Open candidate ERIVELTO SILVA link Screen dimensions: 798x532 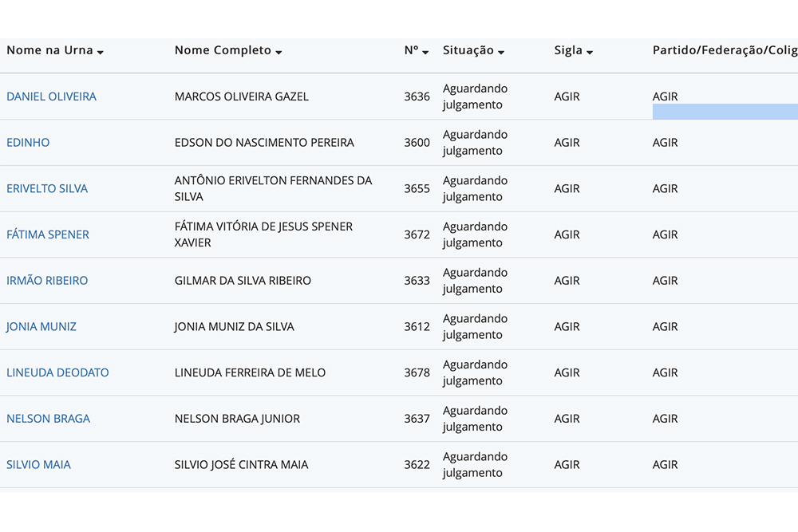[47, 189]
